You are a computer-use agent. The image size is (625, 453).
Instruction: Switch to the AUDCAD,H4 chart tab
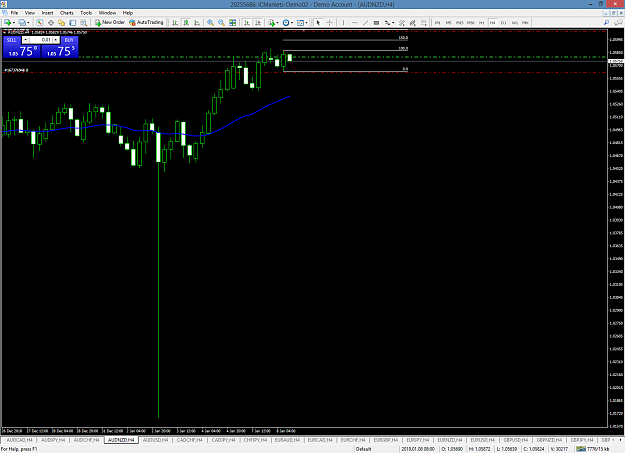(x=20, y=440)
